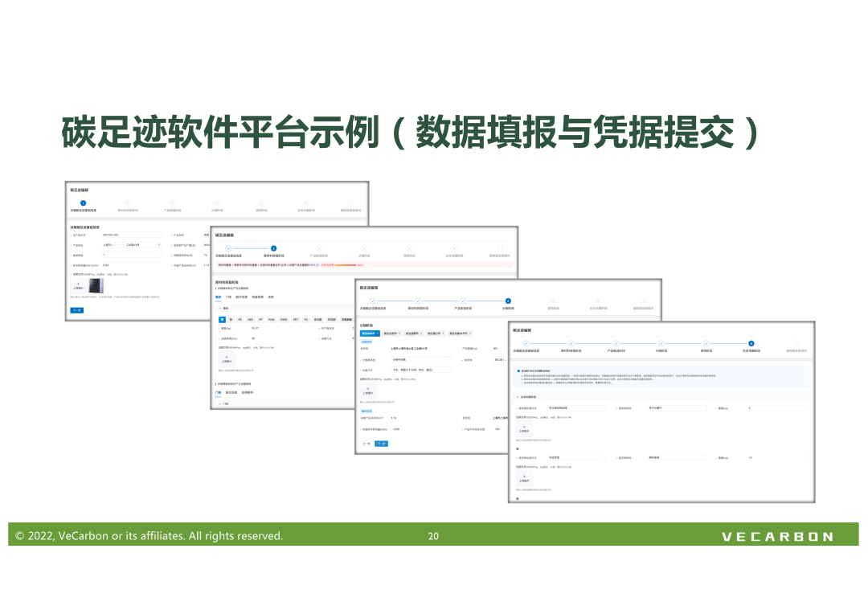Click the active step 6 circle in fourth screenshot
Screen dimensions: 868x614
(751, 343)
